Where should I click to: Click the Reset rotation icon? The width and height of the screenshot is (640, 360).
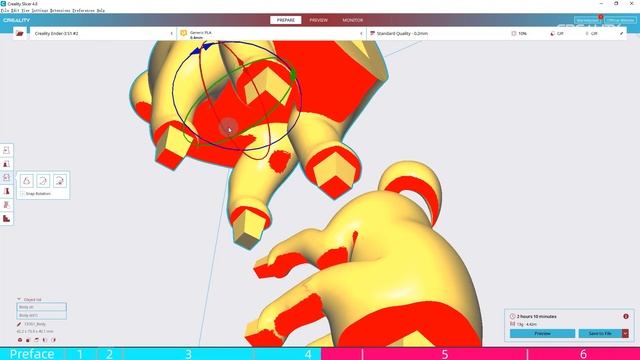27,181
